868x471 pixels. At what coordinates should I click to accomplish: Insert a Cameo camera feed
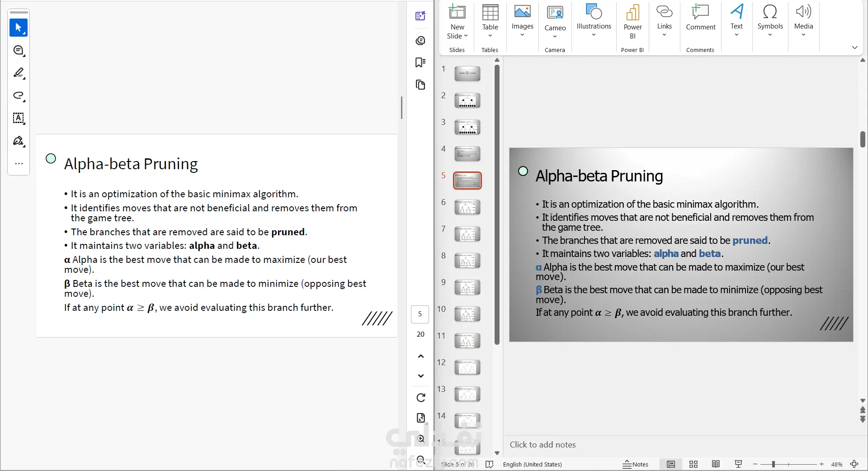coord(555,18)
